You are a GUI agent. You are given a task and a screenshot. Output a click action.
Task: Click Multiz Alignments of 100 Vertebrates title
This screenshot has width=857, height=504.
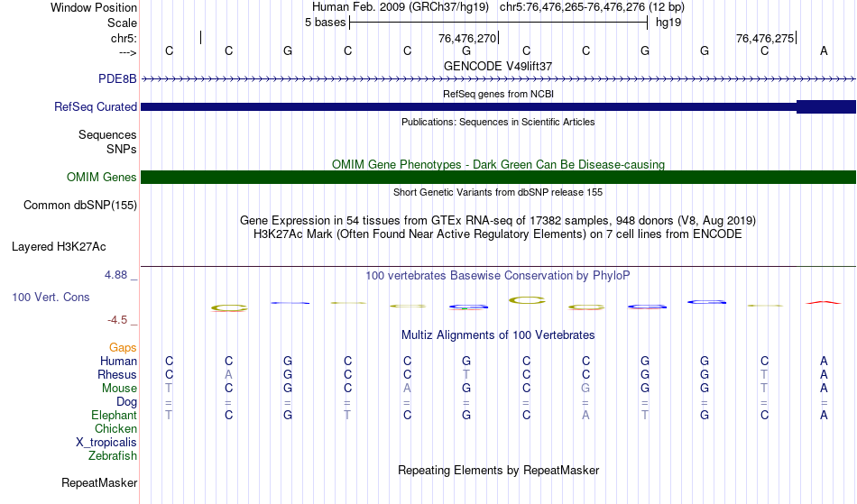coord(498,335)
